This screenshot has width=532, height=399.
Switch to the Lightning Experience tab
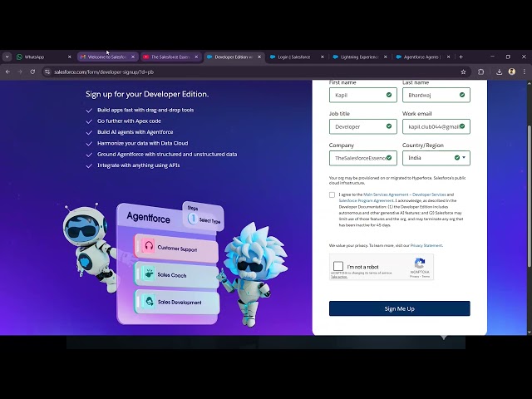[360, 57]
